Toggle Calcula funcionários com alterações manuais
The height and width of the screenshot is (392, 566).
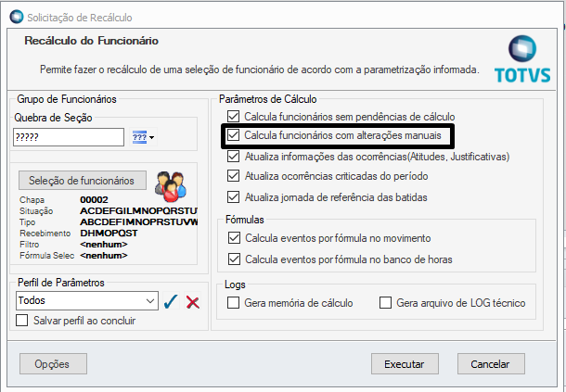233,135
